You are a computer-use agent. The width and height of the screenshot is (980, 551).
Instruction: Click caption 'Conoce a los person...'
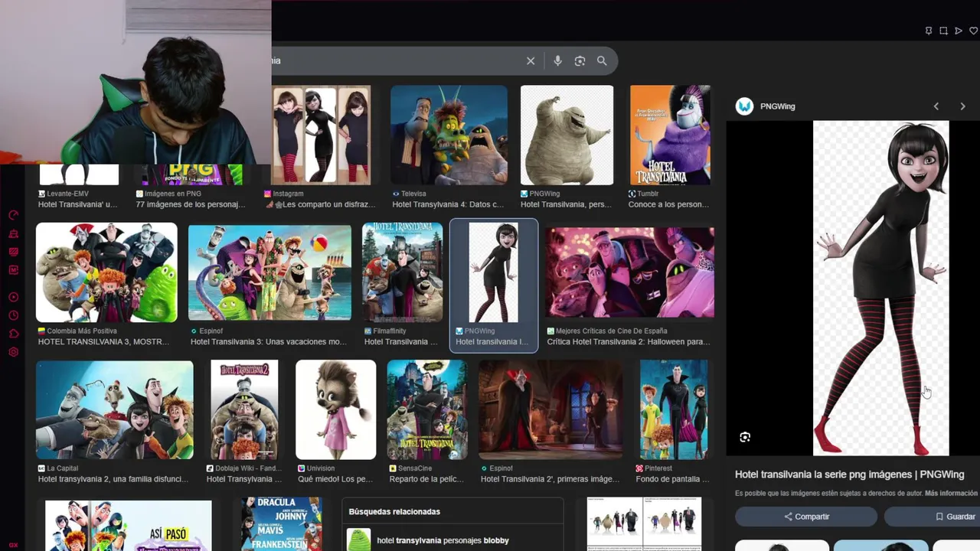[x=668, y=204]
